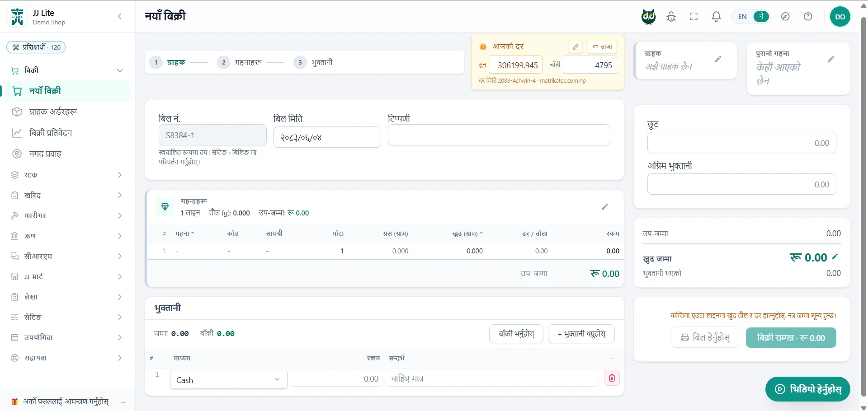
Task: Click the भिडियो हेर्नुहोस् button
Action: 807,389
